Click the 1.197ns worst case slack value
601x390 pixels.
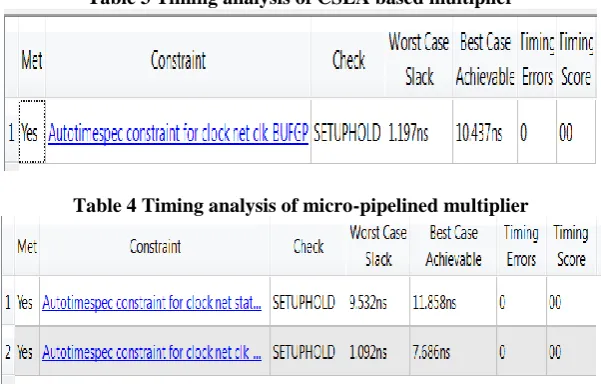[x=408, y=133]
